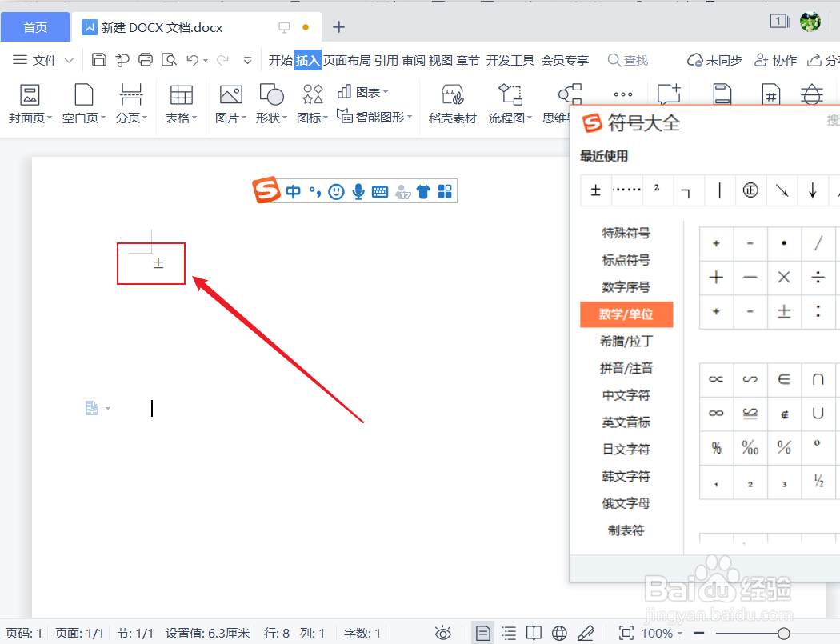Toggle Chinese/English input mode on IME bar

click(293, 191)
